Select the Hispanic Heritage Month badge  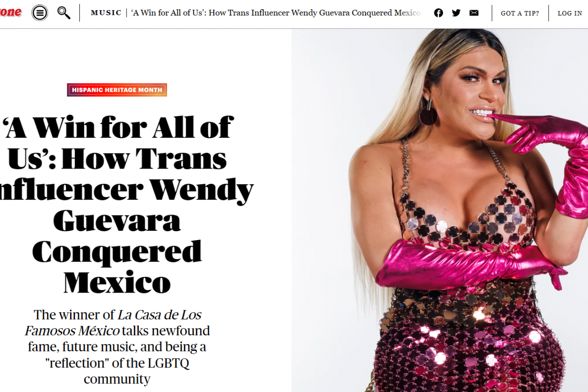pos(117,90)
